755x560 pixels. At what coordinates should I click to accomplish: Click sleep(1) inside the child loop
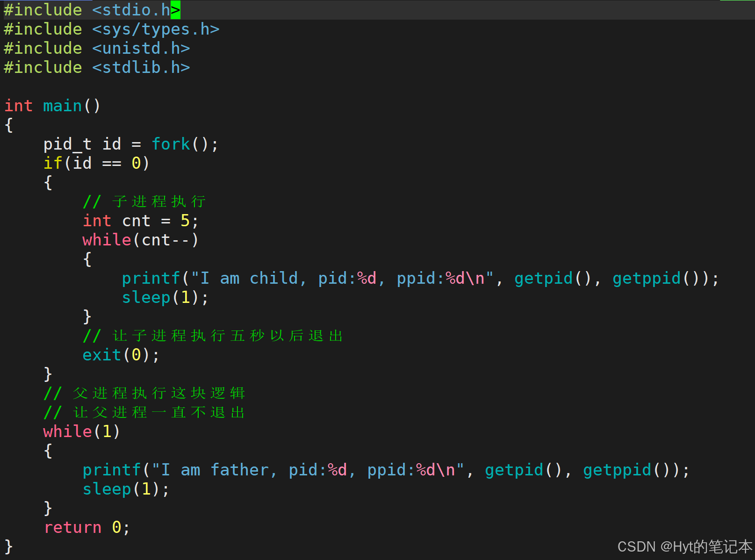click(165, 297)
